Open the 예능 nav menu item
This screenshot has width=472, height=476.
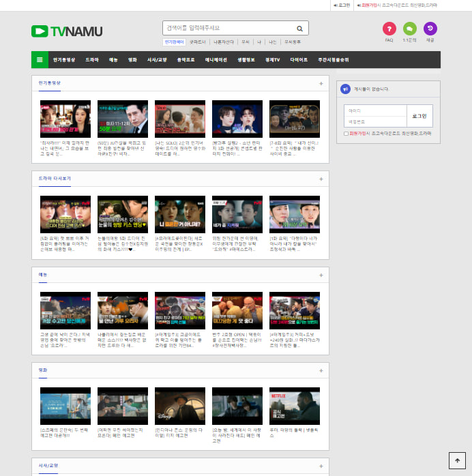click(113, 60)
